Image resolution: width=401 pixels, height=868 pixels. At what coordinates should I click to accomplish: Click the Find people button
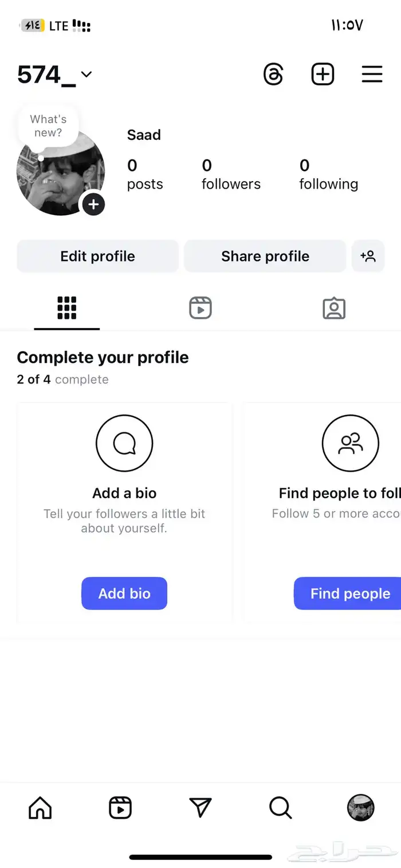click(x=348, y=593)
